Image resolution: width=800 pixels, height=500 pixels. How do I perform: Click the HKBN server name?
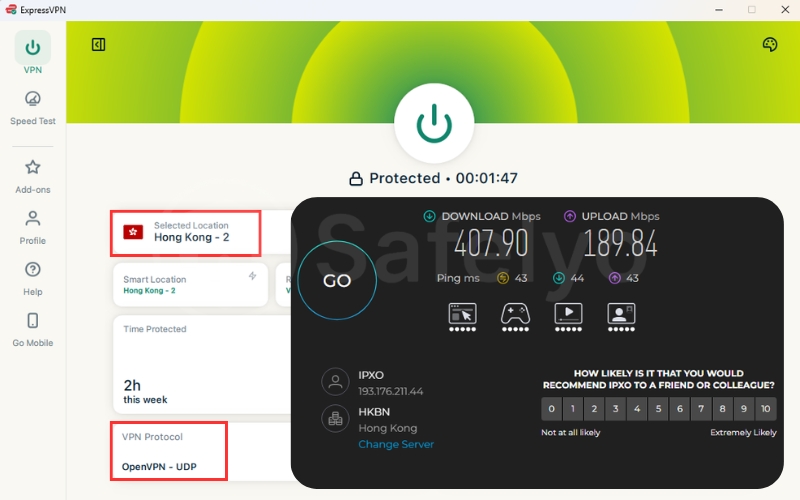coord(374,412)
